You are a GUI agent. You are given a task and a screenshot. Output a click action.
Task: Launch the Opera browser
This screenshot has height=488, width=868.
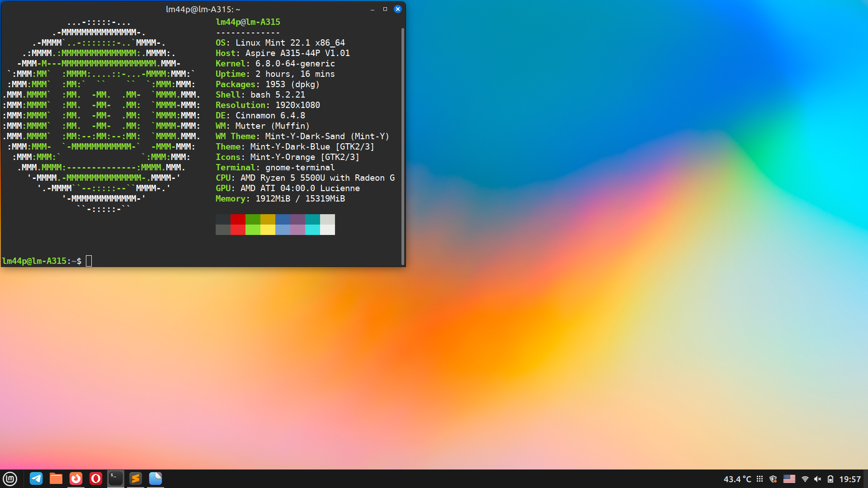point(96,479)
